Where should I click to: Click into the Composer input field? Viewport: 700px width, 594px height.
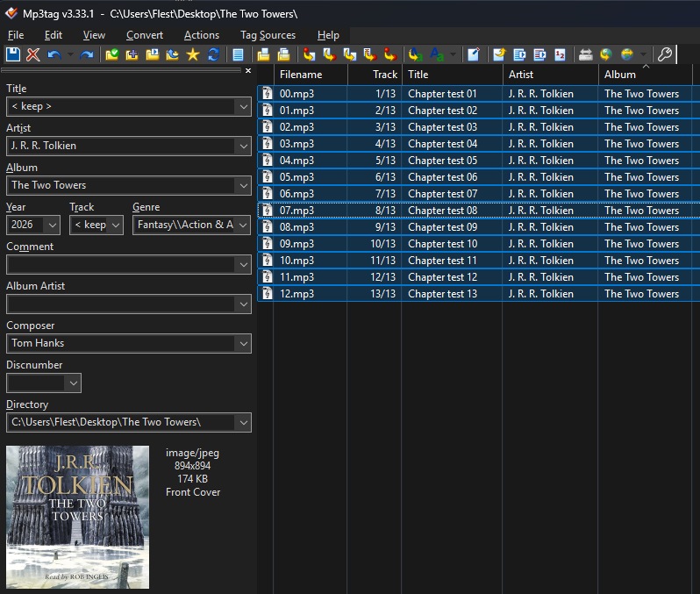[x=120, y=343]
